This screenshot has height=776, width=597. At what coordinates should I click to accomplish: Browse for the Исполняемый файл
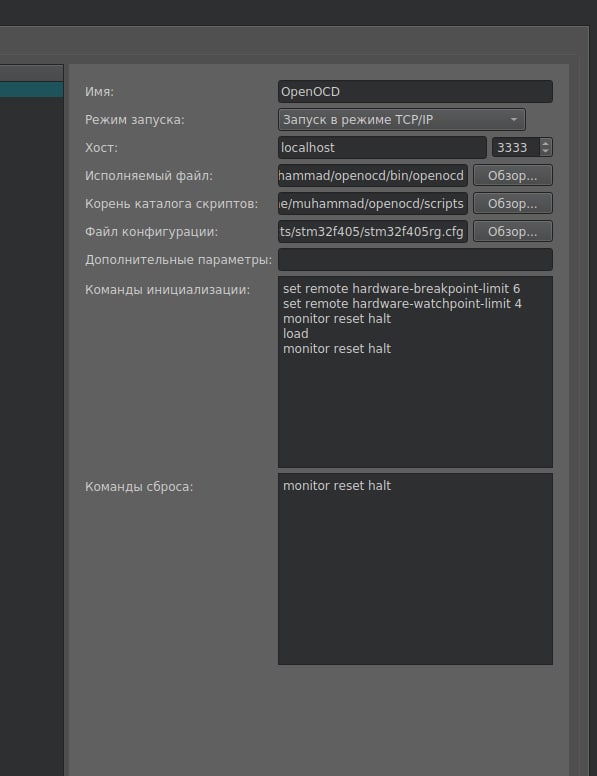512,176
